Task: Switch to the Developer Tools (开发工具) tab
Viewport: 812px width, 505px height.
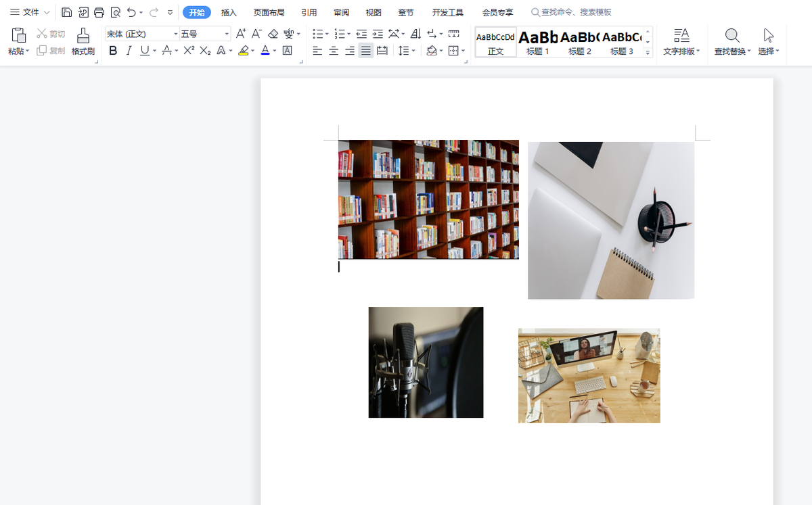Action: tap(448, 12)
